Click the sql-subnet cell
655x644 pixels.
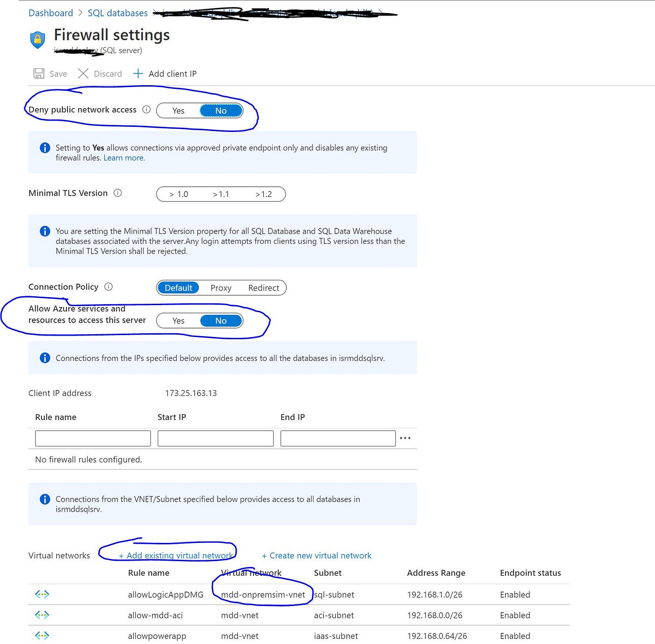tap(334, 594)
